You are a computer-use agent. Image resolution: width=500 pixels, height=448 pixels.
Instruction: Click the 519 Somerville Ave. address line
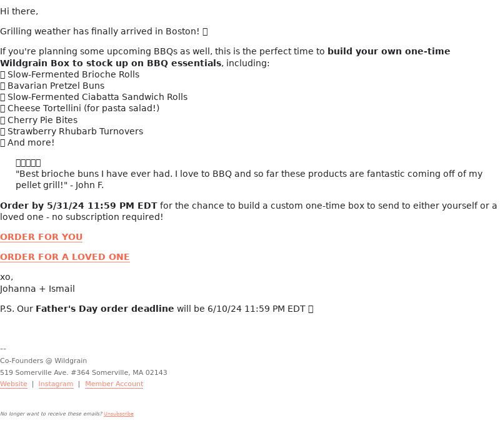tap(84, 372)
